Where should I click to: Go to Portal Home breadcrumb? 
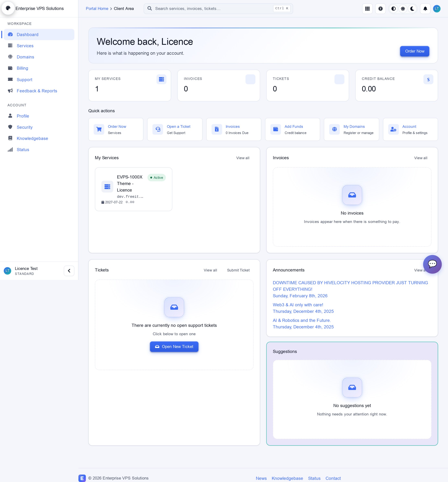click(97, 9)
